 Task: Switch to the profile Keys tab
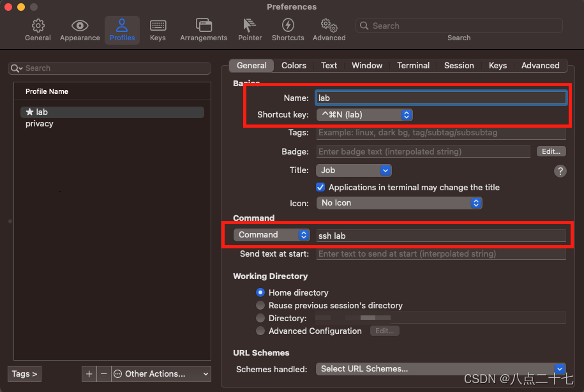[498, 66]
